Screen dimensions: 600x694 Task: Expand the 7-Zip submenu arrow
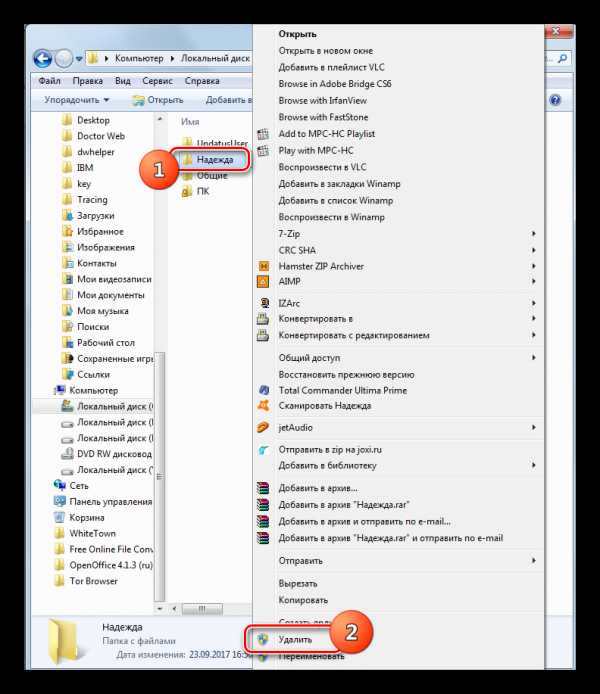534,233
